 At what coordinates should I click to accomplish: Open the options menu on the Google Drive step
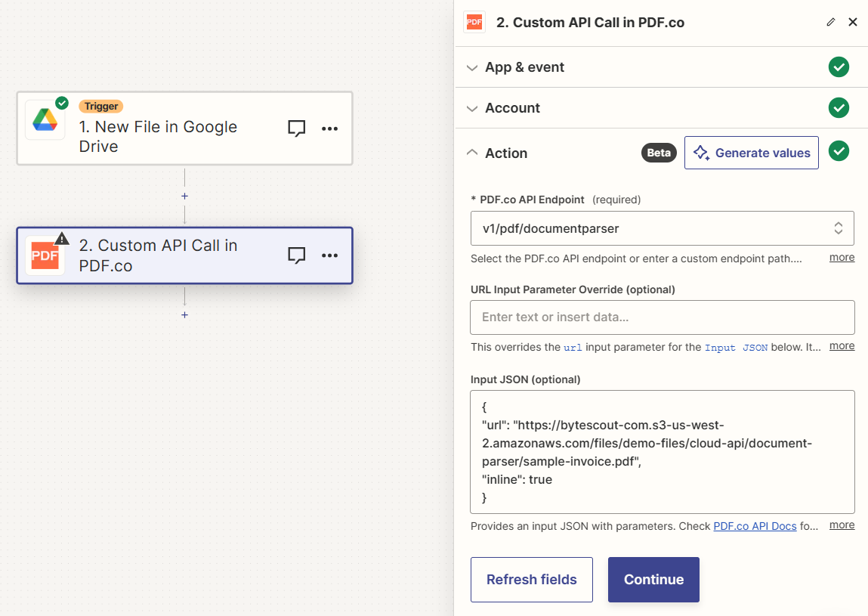click(329, 128)
